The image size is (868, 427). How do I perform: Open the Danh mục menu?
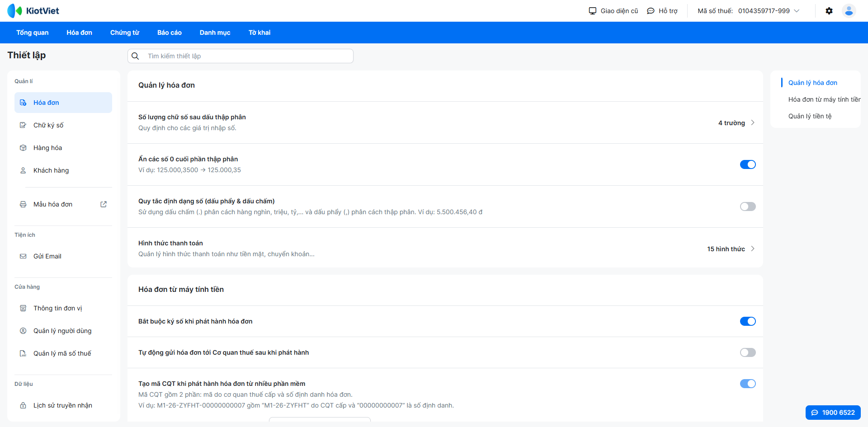(215, 33)
